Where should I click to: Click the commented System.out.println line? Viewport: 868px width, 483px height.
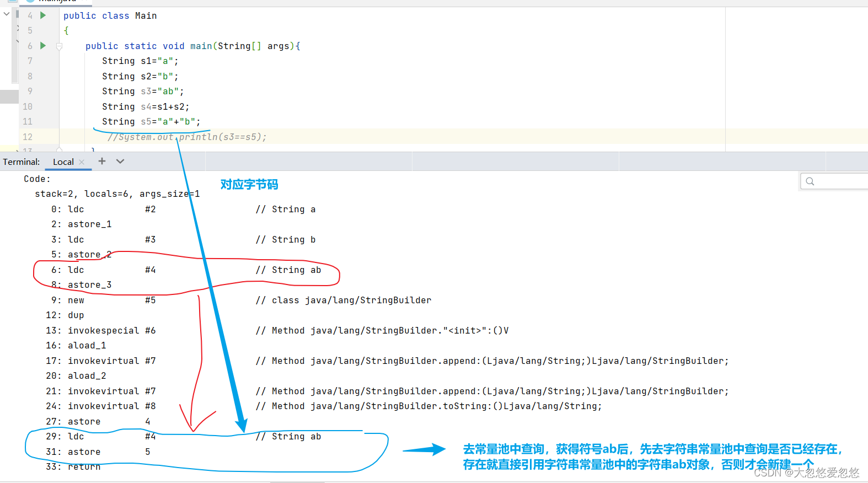pyautogui.click(x=187, y=137)
